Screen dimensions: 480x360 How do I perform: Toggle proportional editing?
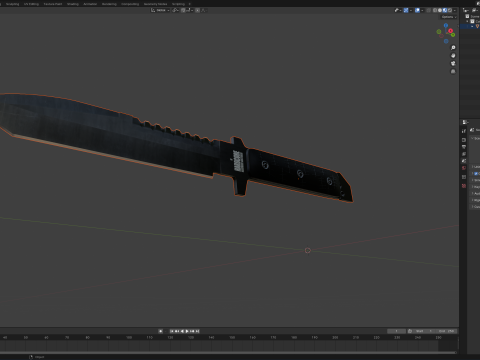click(x=197, y=10)
